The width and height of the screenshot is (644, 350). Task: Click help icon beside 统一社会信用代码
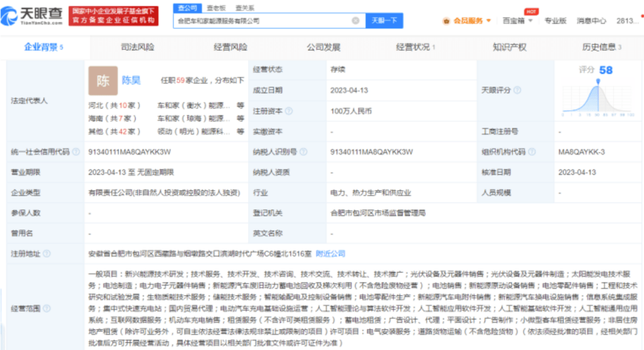coord(76,152)
